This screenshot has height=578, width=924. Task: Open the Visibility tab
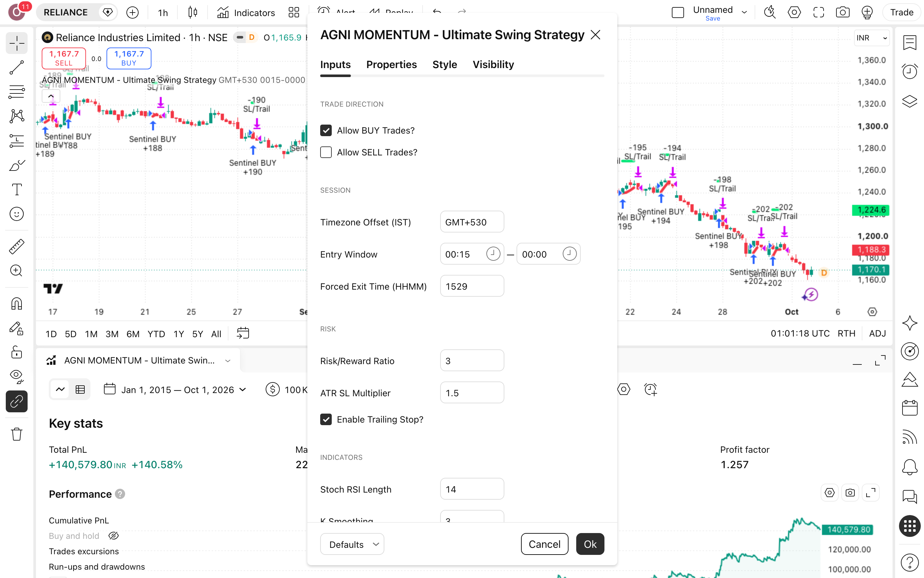493,64
